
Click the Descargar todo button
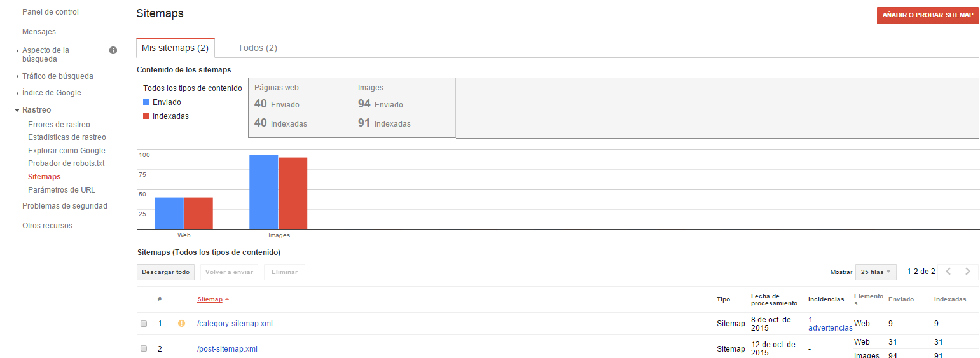coord(165,272)
